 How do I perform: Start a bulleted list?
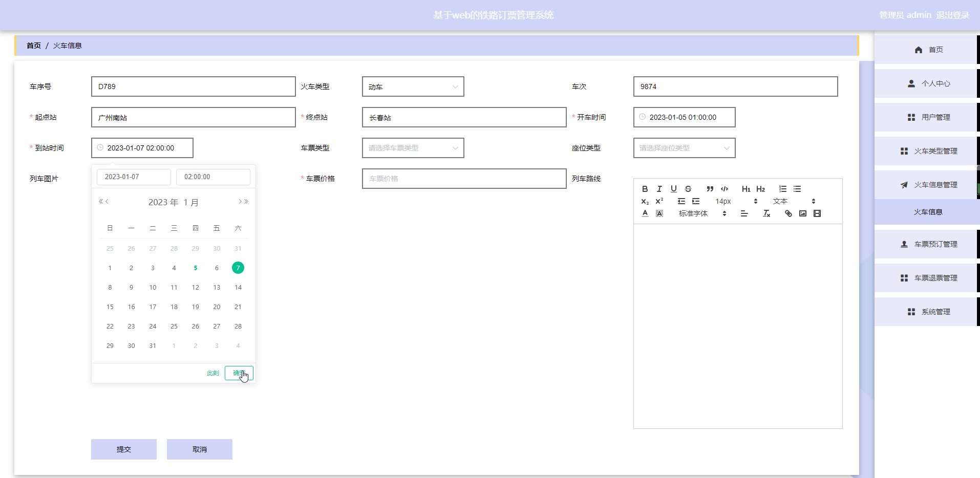pos(797,189)
